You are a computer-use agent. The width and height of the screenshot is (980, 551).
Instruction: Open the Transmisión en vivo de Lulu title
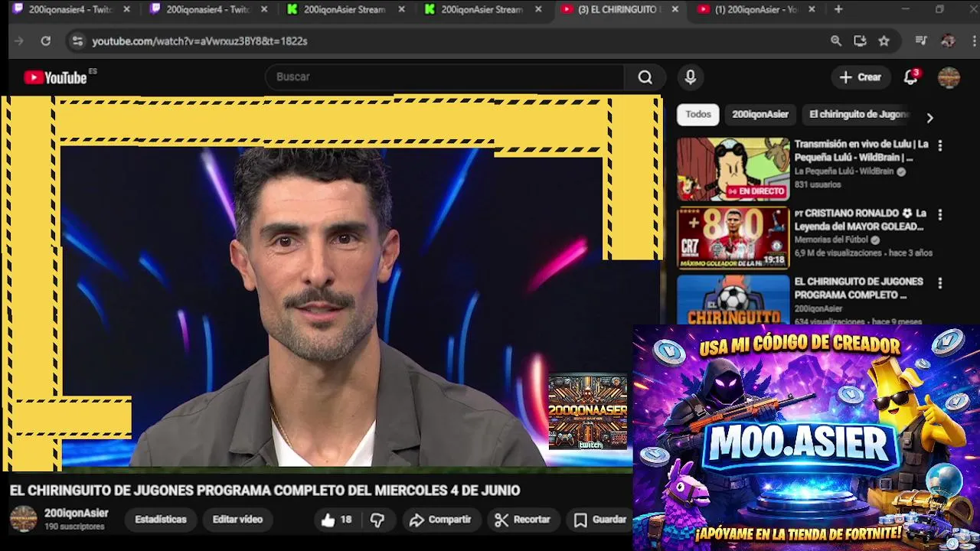861,151
